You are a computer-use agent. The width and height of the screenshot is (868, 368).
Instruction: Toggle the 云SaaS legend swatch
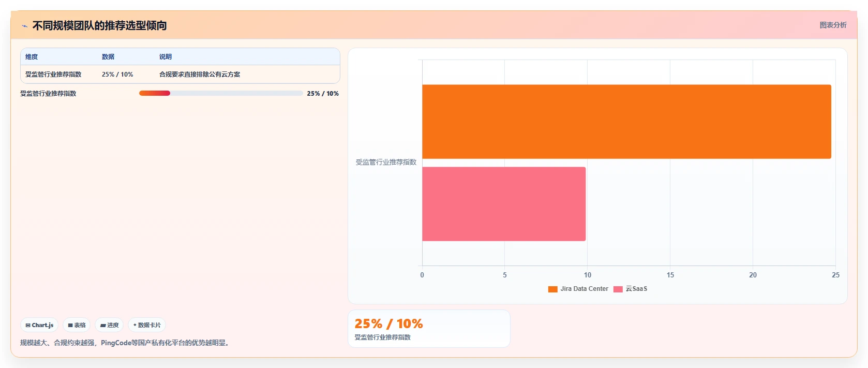pos(618,289)
